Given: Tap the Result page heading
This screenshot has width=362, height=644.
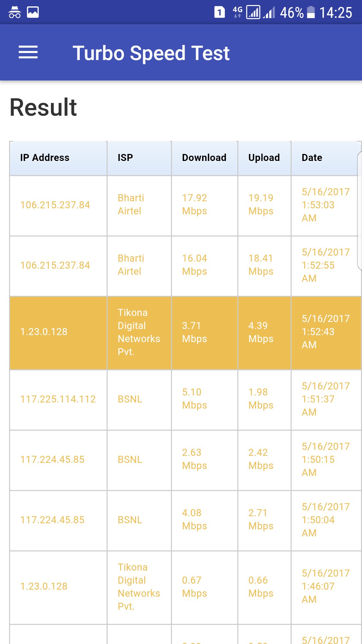Looking at the screenshot, I should (43, 107).
